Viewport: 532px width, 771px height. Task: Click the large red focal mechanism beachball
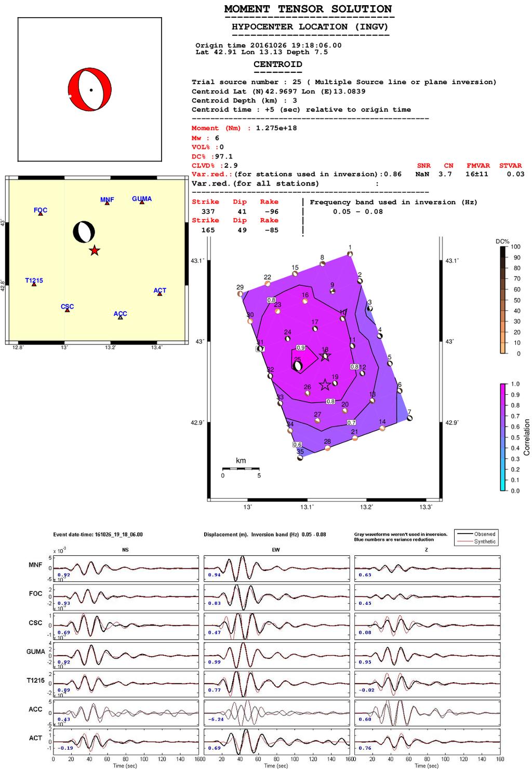click(x=89, y=89)
